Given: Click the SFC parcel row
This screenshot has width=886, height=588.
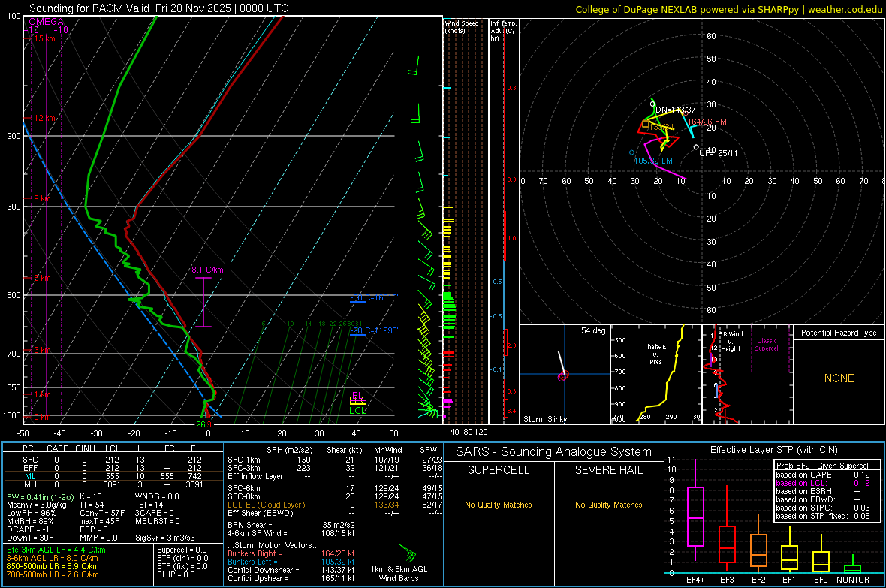Looking at the screenshot, I should pos(113,460).
